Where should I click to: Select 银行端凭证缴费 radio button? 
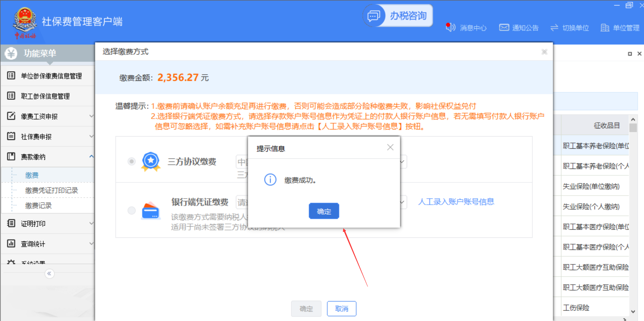click(132, 211)
